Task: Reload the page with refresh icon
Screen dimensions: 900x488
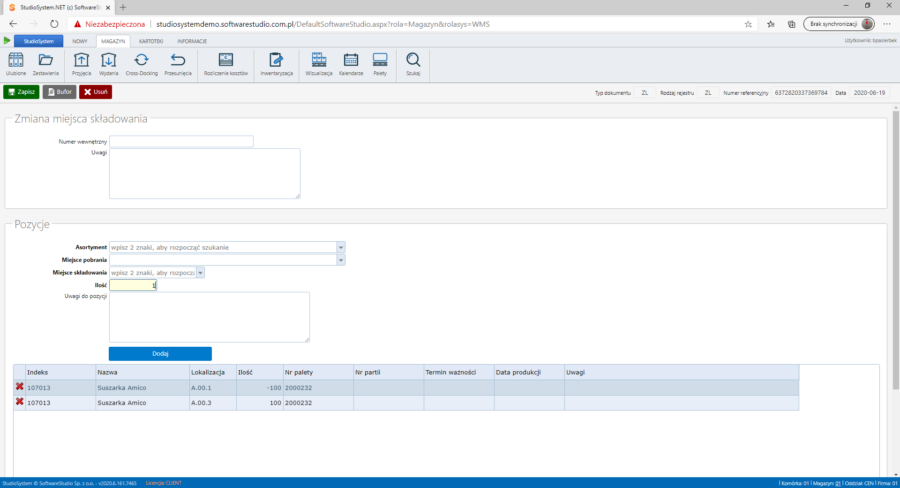Action: click(54, 24)
